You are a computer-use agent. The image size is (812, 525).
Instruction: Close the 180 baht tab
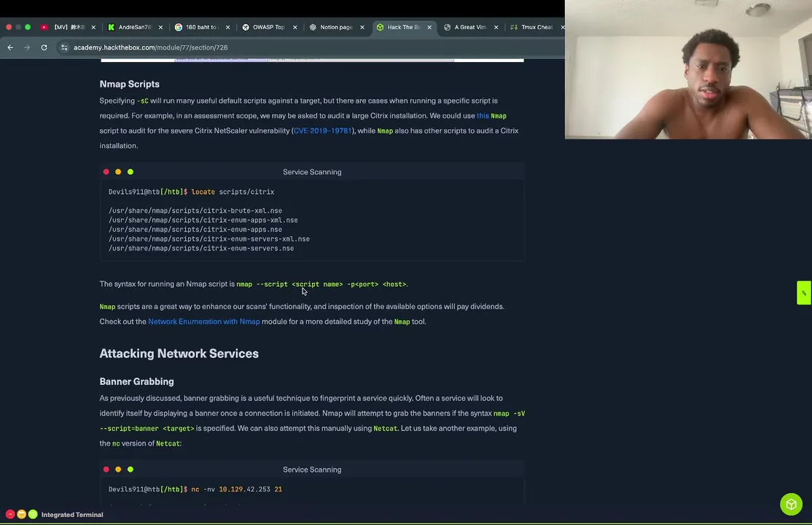(x=228, y=27)
